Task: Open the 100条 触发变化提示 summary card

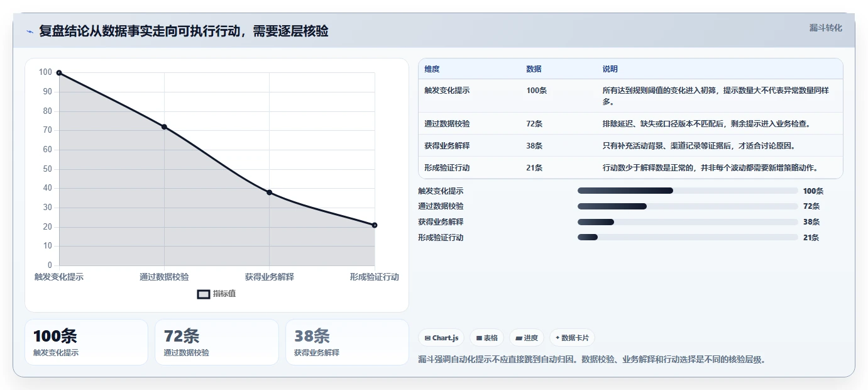Action: (x=87, y=342)
